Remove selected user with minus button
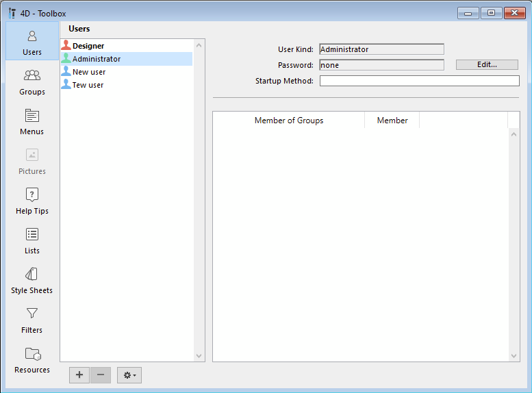532x393 pixels. 101,375
